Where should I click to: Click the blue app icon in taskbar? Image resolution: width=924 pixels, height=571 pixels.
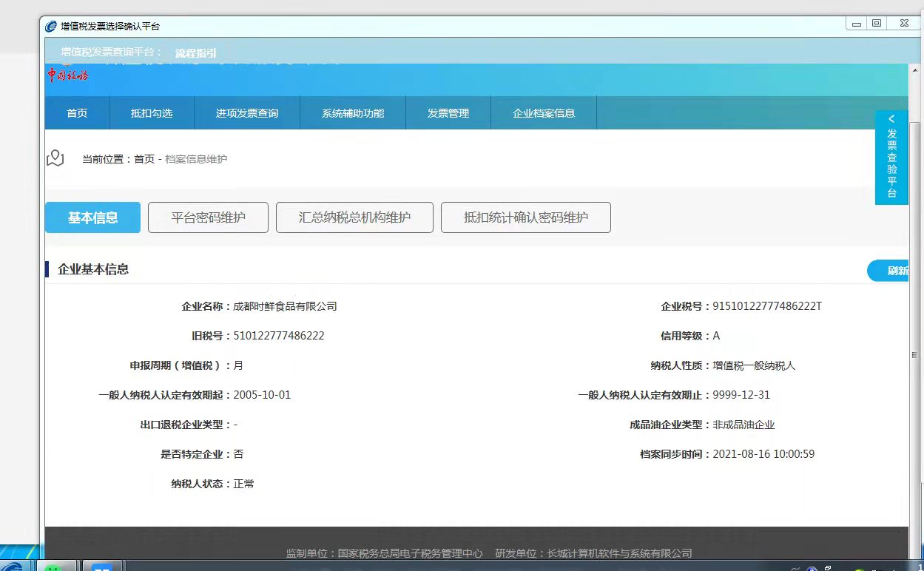tap(101, 567)
